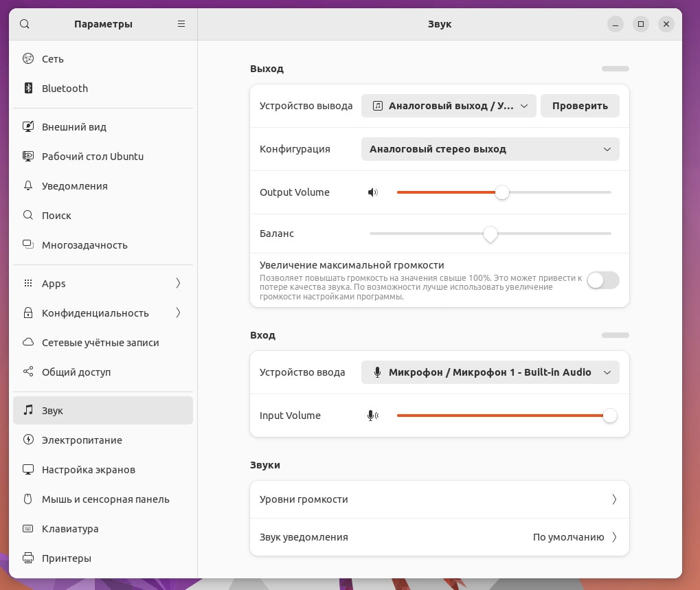Open Многозадачность settings page
Screen dimensions: 700x590
coord(103,245)
